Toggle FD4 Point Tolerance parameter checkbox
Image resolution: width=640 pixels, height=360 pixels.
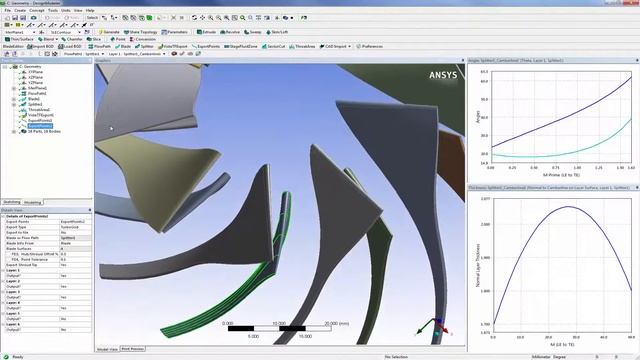click(8, 260)
